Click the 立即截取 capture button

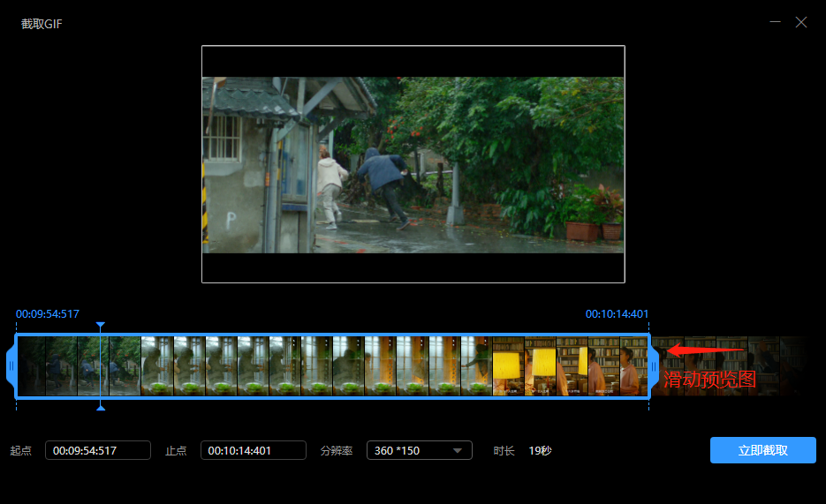pyautogui.click(x=762, y=450)
